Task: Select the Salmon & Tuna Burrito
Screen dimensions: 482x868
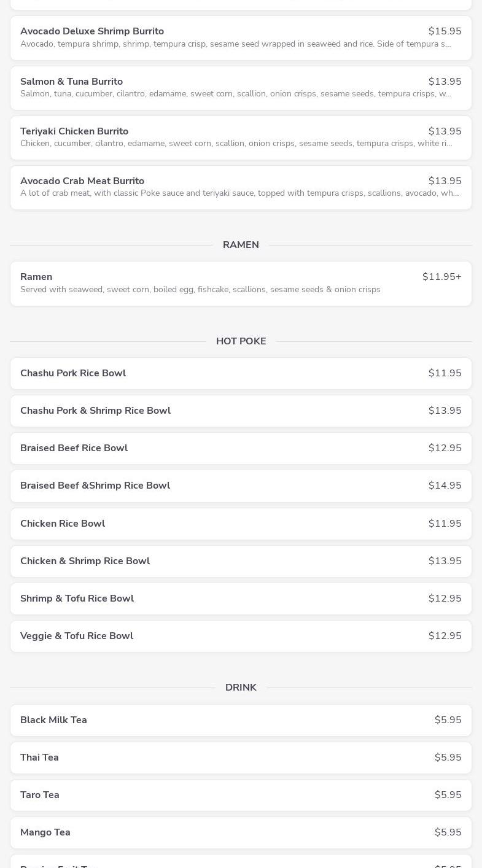Action: coord(241,88)
